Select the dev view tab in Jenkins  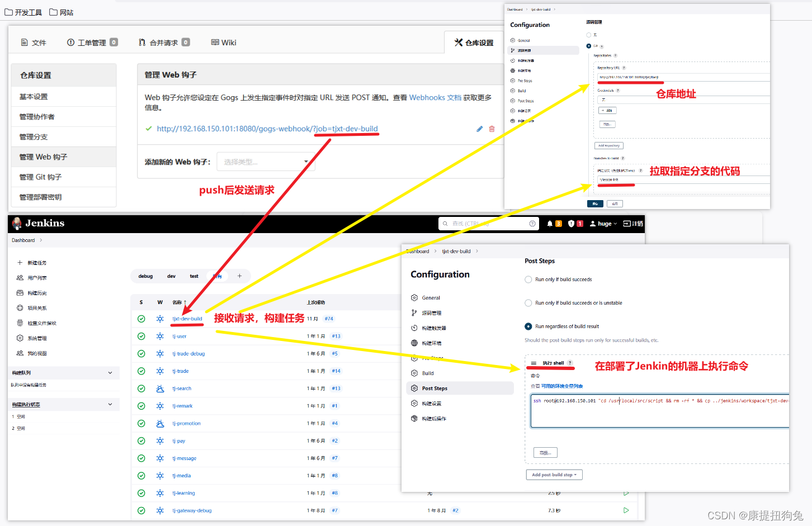coord(171,276)
